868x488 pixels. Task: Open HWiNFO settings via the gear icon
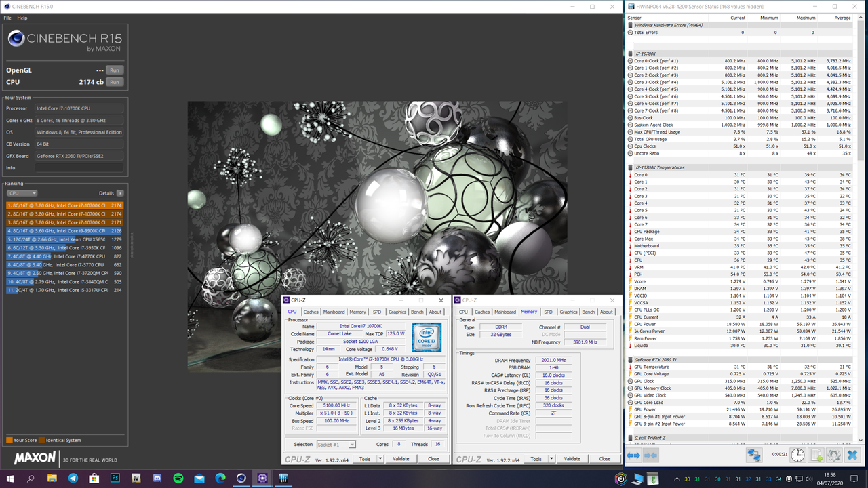click(834, 455)
